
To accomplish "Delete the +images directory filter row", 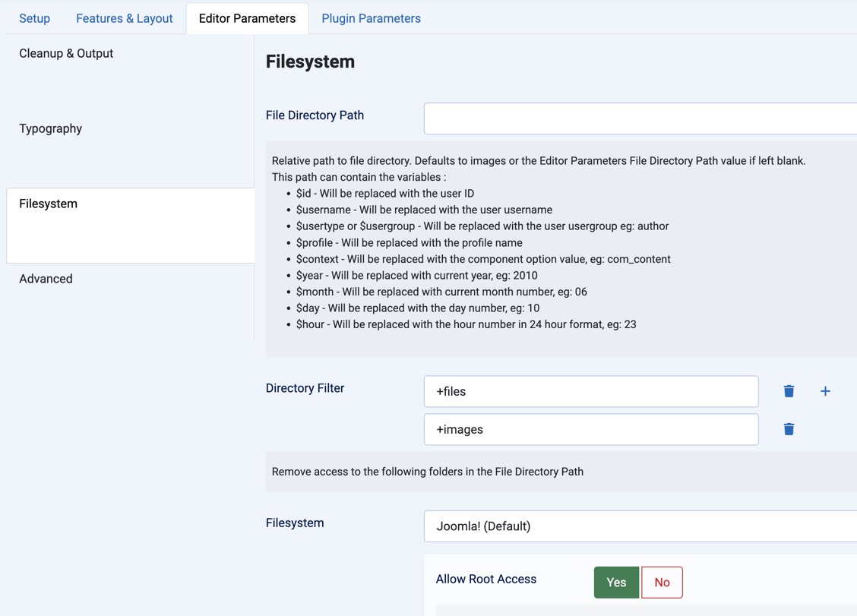I will [789, 429].
